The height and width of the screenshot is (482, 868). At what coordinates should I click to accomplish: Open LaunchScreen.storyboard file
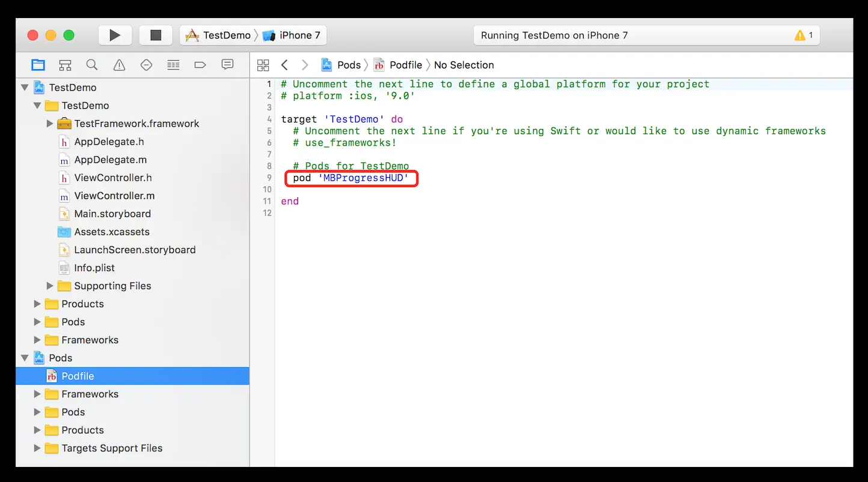coord(135,250)
